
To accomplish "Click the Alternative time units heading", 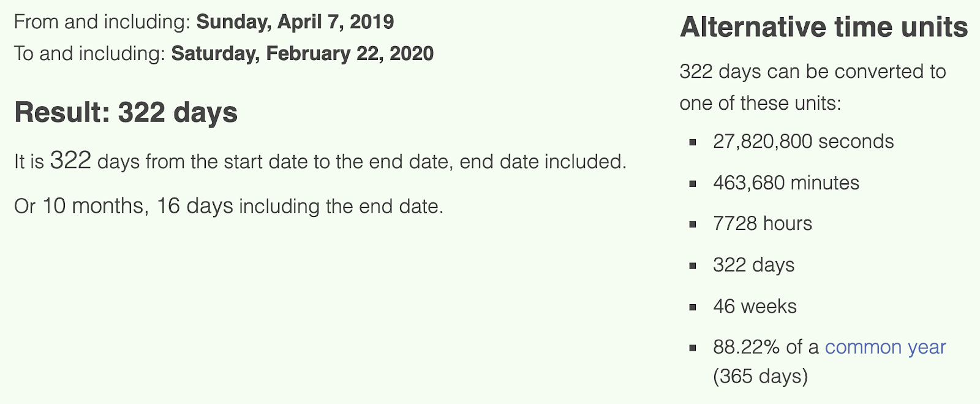I will tap(824, 28).
